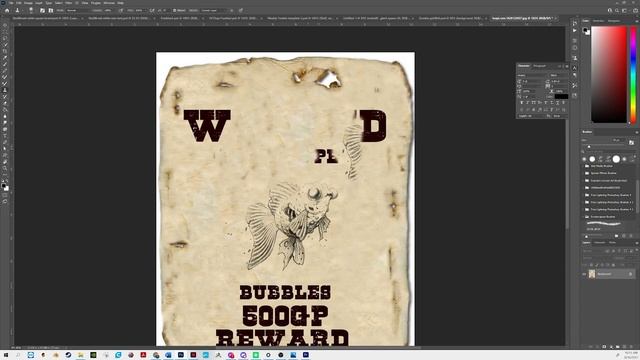Open the font style dropdown in the Character panel
The width and height of the screenshot is (640, 360).
pos(558,76)
